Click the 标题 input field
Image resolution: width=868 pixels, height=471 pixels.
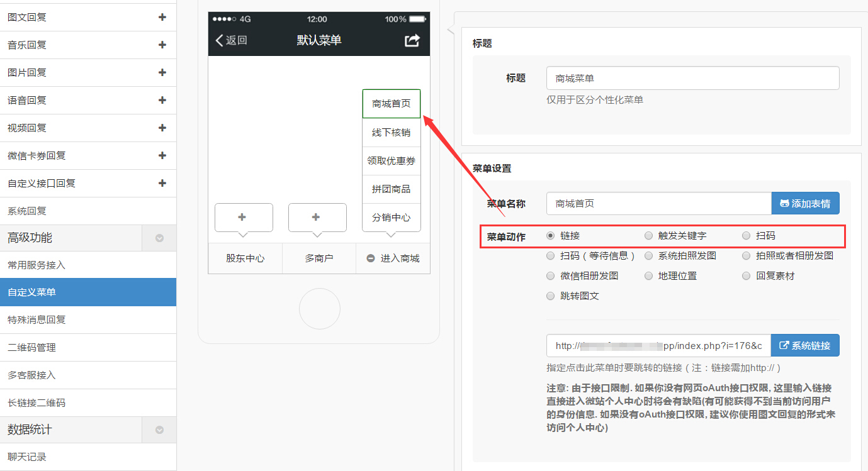(x=692, y=79)
